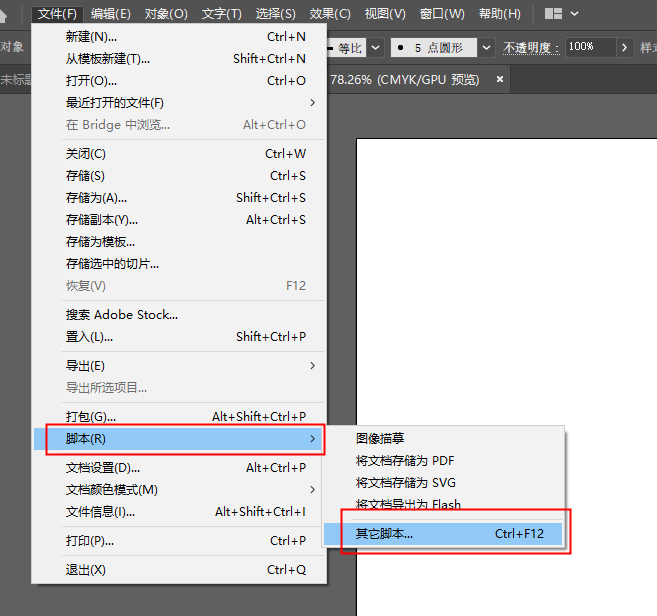The image size is (657, 616).
Task: Click the 不透明度 opacity label link
Action: coord(530,47)
